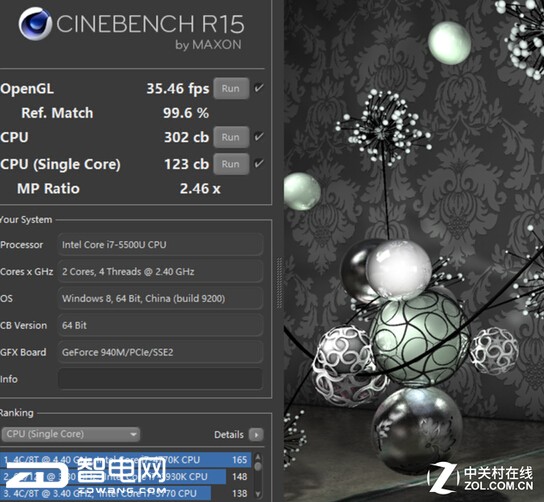
Task: Click ranking list scroll up arrow
Action: [258, 457]
